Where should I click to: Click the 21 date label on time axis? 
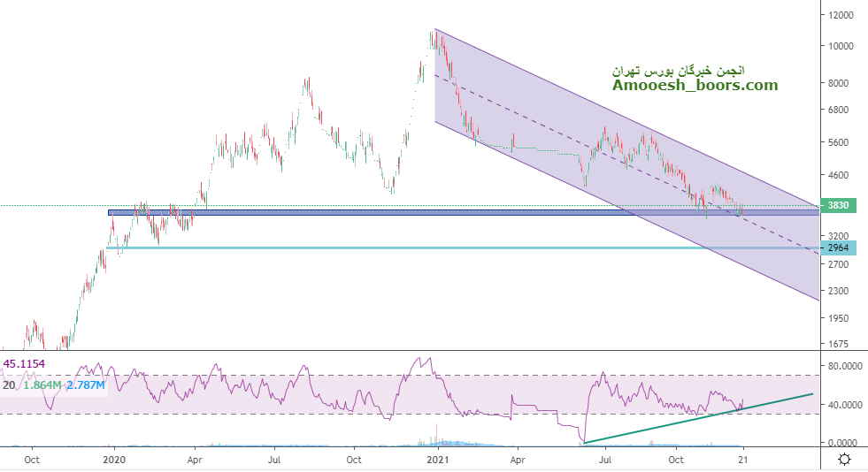pos(743,460)
